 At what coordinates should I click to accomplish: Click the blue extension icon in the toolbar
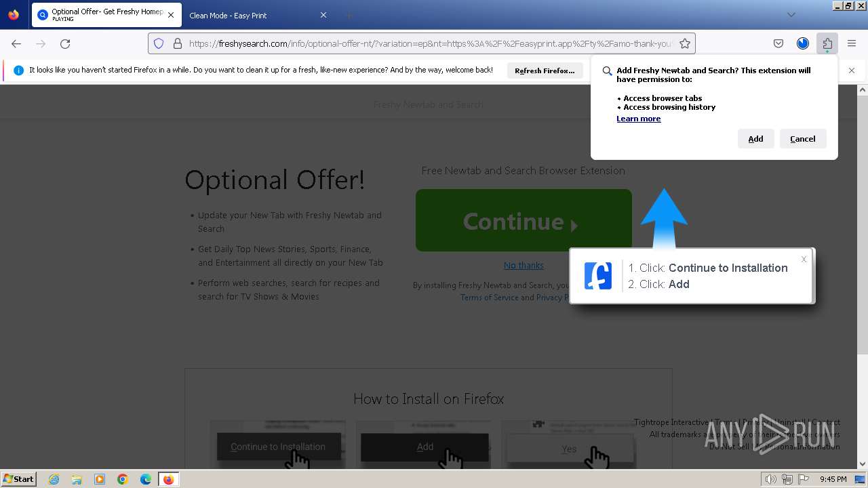(803, 43)
